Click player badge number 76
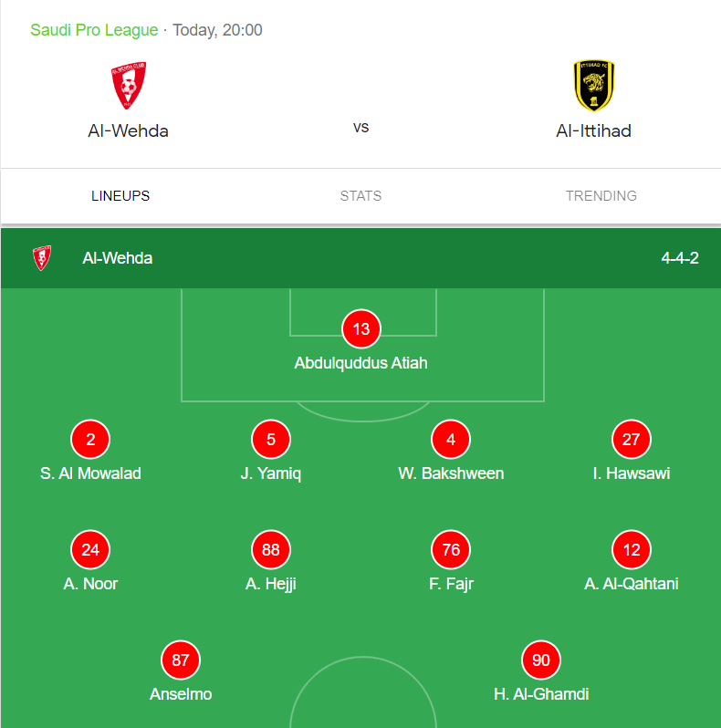This screenshot has width=721, height=728. click(451, 550)
